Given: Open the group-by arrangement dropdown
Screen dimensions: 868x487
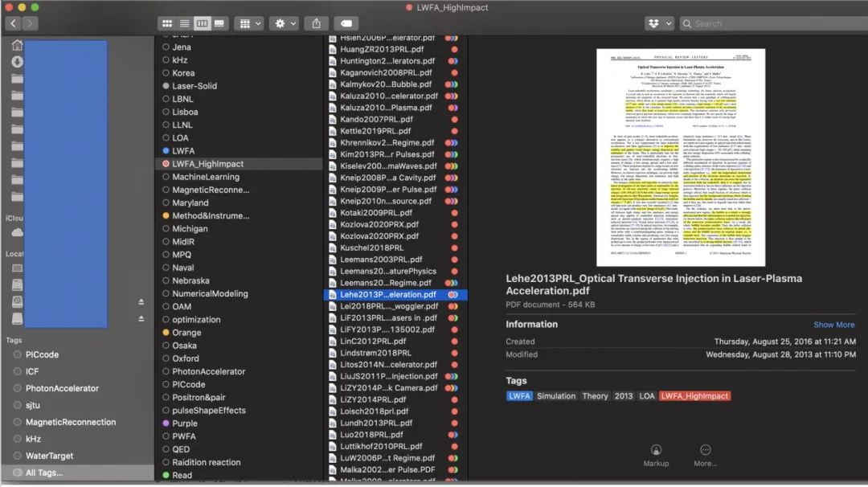Looking at the screenshot, I should (248, 24).
